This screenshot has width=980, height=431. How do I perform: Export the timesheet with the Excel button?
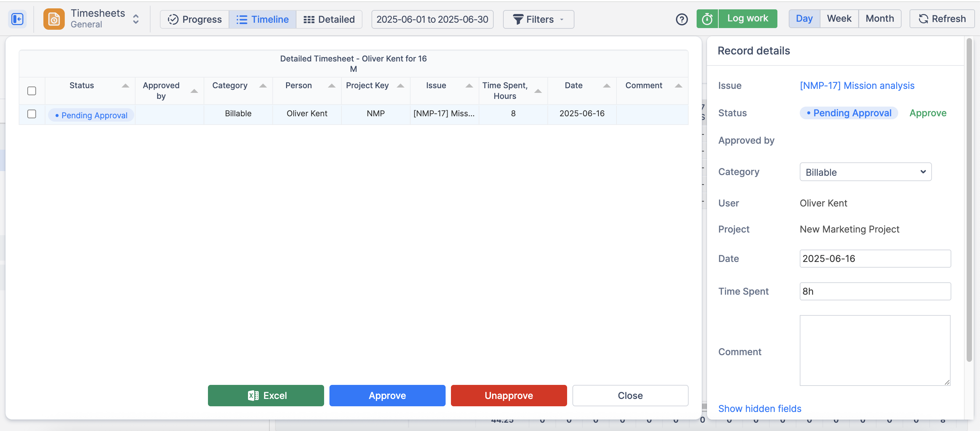(266, 396)
